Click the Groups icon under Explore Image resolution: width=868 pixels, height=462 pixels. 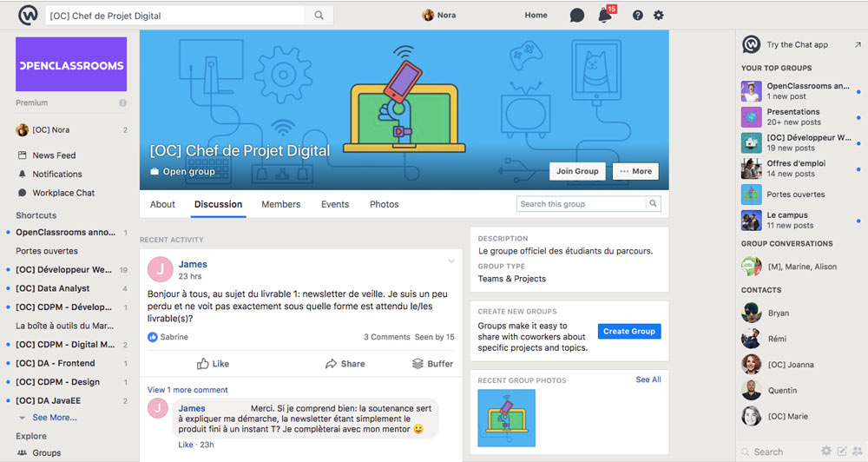(23, 452)
